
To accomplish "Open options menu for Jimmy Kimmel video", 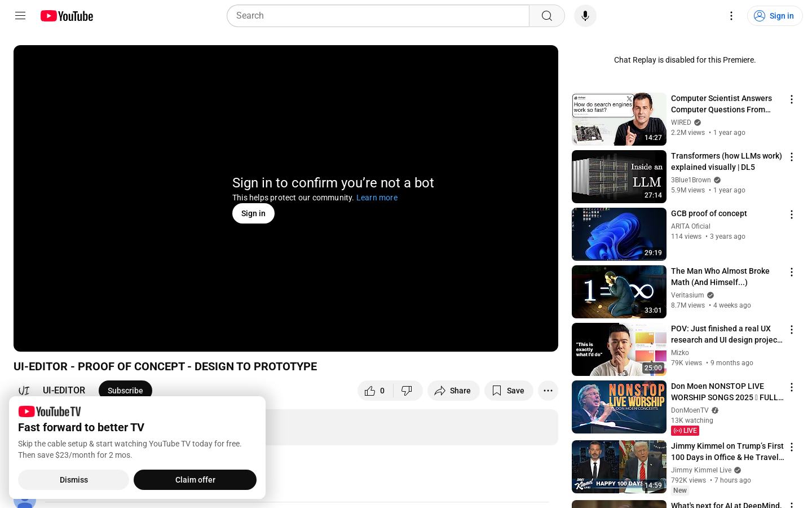I will coord(792,447).
